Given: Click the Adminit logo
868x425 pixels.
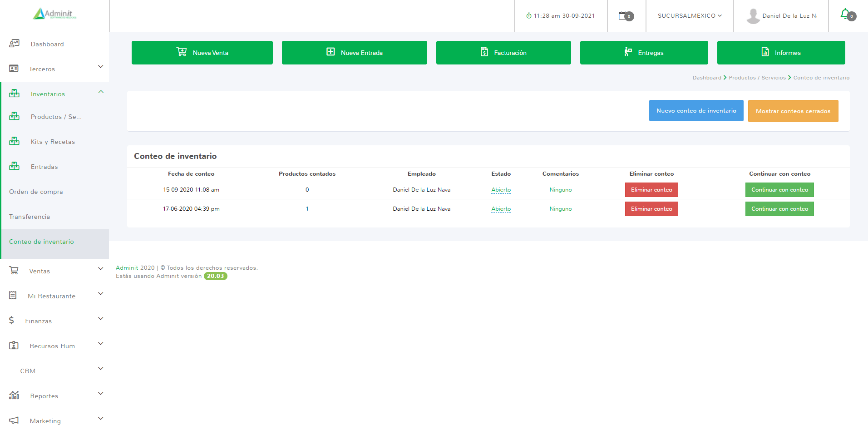Looking at the screenshot, I should point(54,14).
